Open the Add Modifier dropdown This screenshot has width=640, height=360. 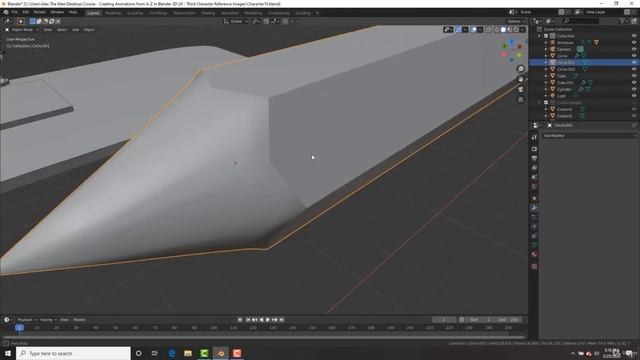[x=589, y=136]
